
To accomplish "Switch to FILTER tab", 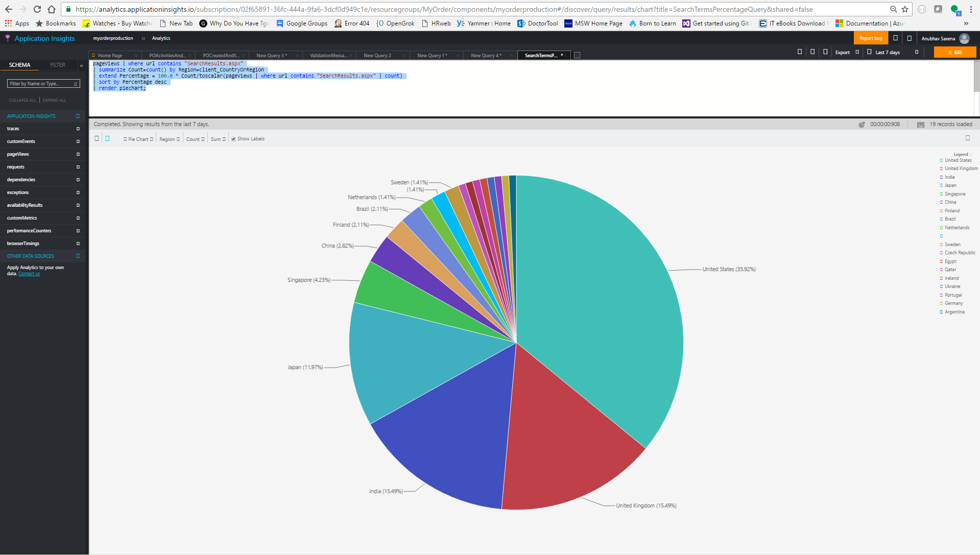I will click(58, 65).
